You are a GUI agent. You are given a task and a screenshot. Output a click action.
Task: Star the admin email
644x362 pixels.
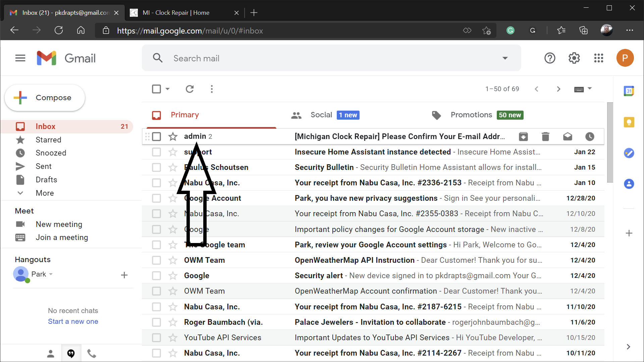(173, 136)
